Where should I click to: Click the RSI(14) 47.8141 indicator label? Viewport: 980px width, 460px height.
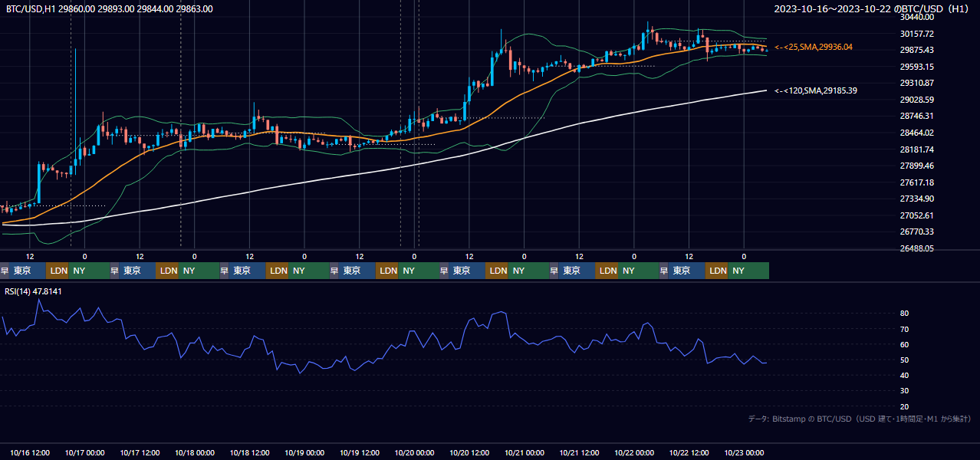pyautogui.click(x=33, y=291)
